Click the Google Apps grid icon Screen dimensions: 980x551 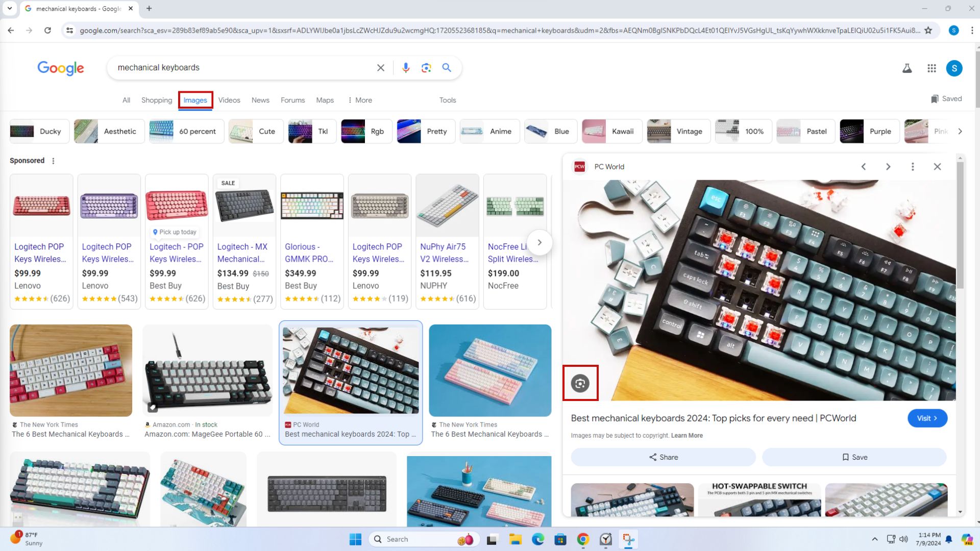(x=932, y=69)
